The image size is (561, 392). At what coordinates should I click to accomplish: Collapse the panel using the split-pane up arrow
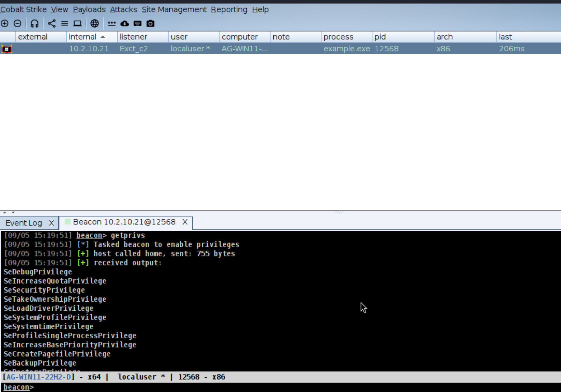point(5,212)
